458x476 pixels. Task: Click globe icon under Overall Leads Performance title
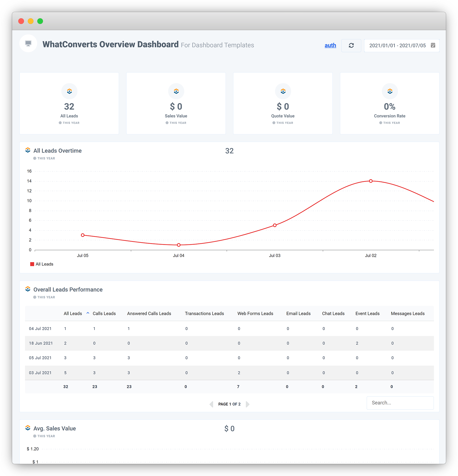(35, 297)
